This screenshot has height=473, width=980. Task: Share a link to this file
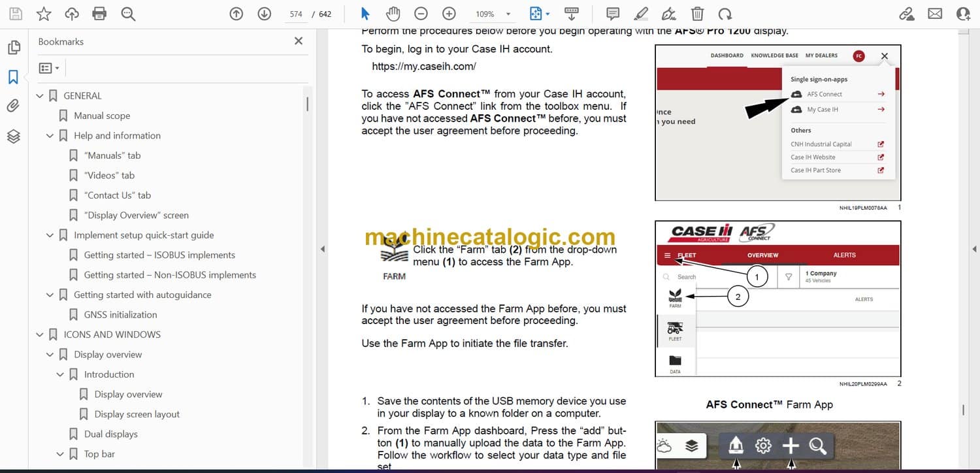coord(906,14)
